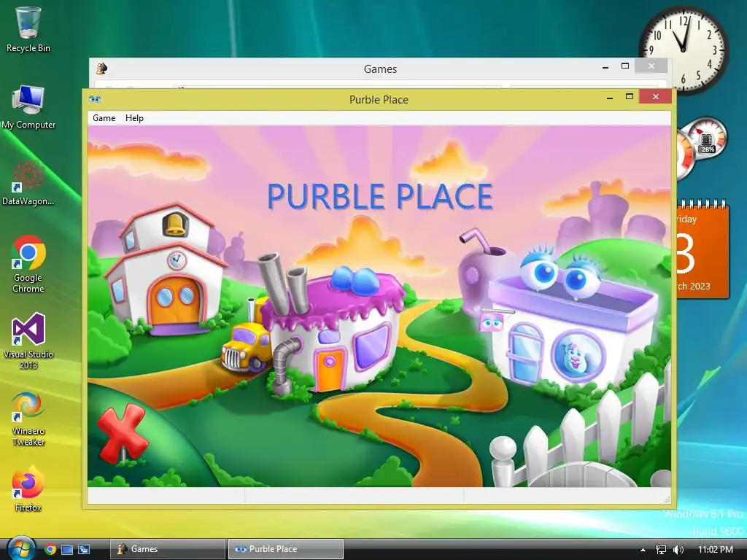Select the Firefox desktop shortcut
This screenshot has width=747, height=560.
tap(28, 489)
